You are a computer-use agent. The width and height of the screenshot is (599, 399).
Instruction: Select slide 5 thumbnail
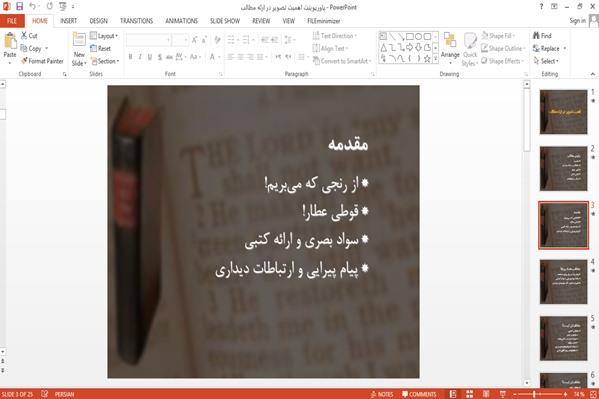563,338
